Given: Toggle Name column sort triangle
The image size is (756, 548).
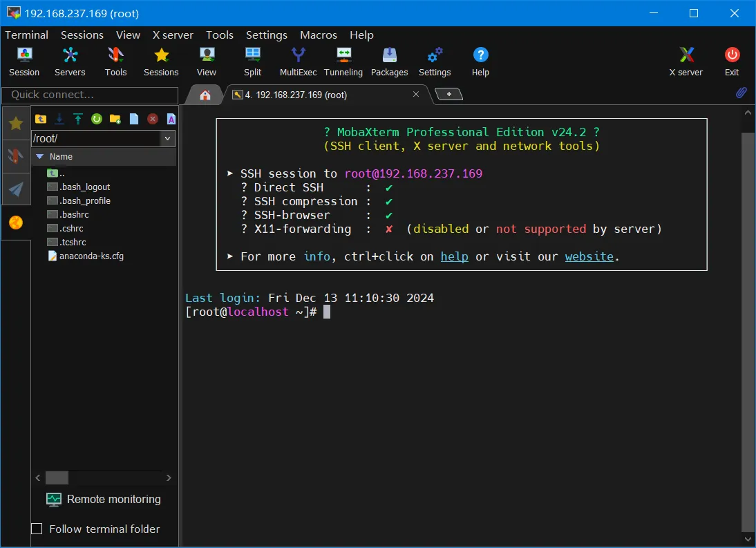Looking at the screenshot, I should coord(40,157).
